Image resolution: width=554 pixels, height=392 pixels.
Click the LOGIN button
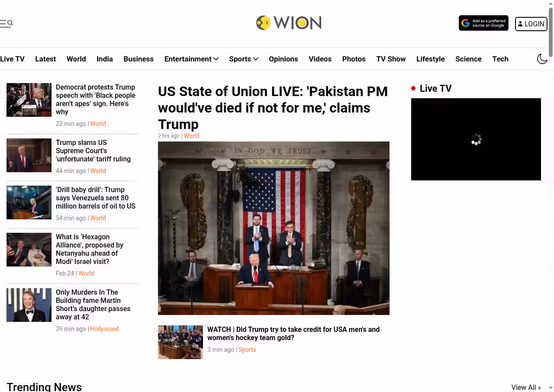click(531, 24)
